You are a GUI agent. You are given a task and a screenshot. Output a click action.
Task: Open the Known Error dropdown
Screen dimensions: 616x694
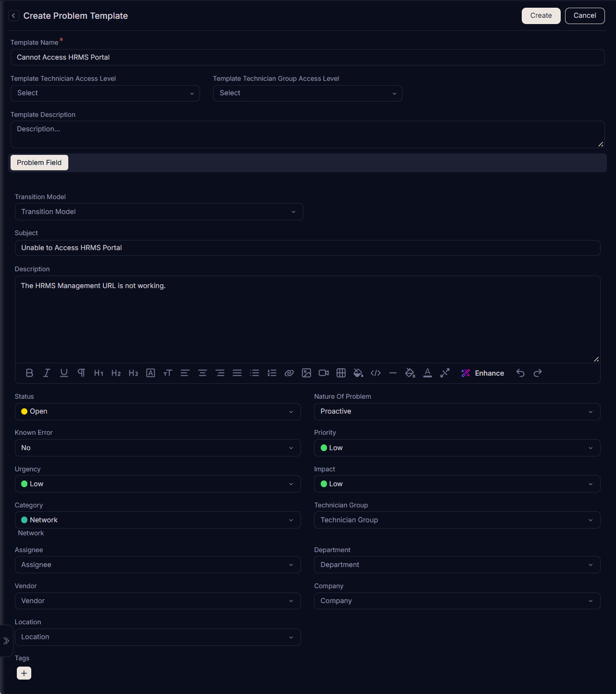[158, 448]
